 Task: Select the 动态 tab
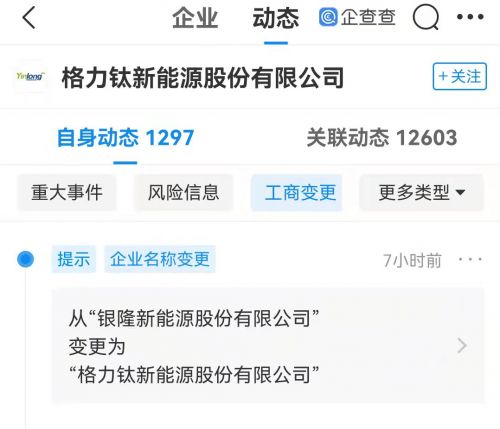pyautogui.click(x=276, y=18)
